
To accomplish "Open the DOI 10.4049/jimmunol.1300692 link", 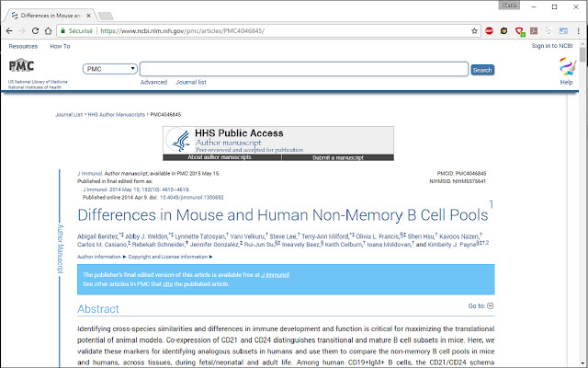I will 192,197.
